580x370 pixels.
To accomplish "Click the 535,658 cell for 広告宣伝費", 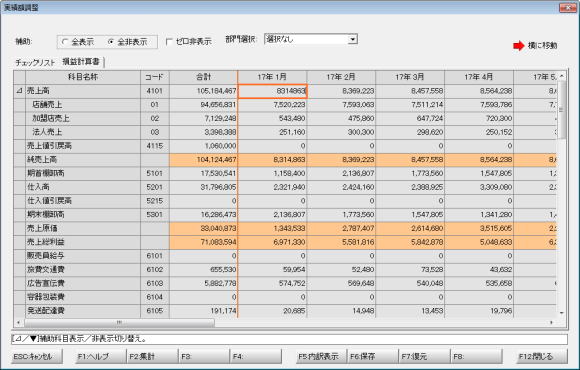I will pyautogui.click(x=479, y=283).
